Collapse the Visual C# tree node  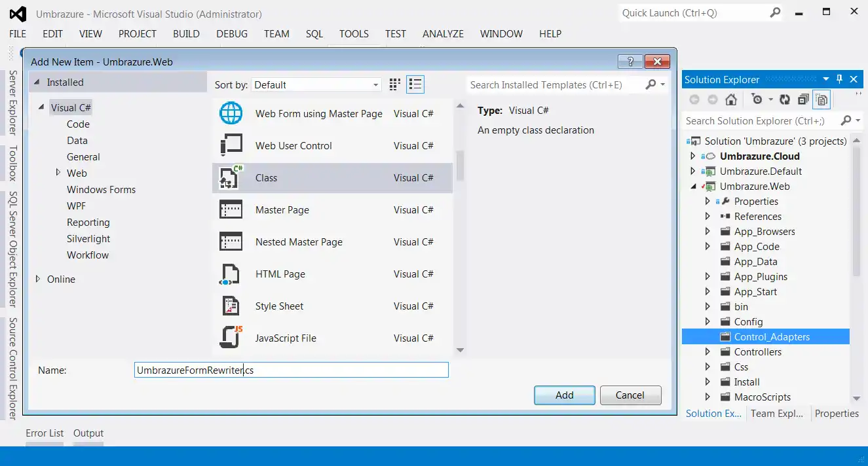tap(41, 107)
